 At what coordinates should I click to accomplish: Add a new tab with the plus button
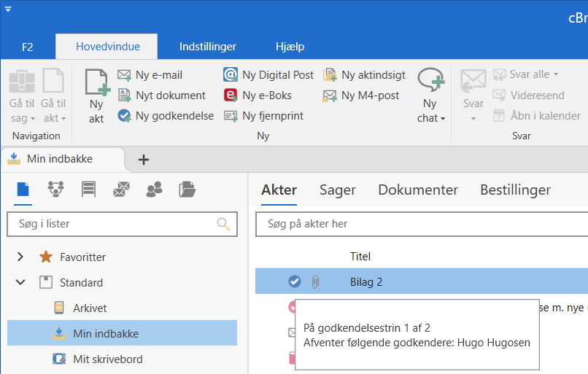pyautogui.click(x=144, y=160)
